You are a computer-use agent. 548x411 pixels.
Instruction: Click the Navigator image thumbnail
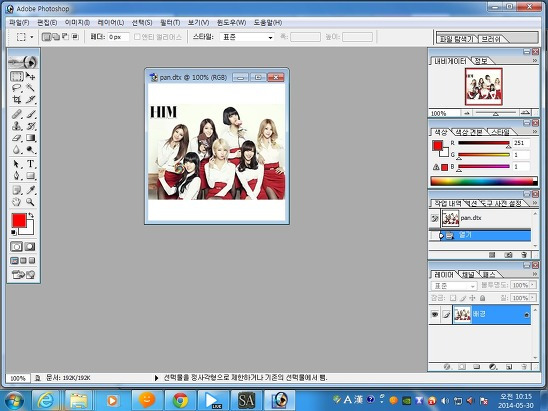coord(484,86)
